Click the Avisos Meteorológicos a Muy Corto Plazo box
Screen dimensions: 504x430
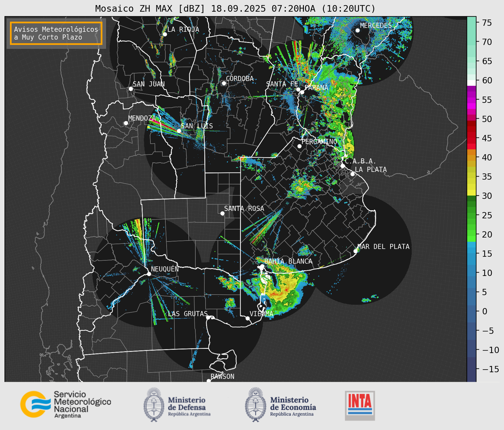point(56,33)
